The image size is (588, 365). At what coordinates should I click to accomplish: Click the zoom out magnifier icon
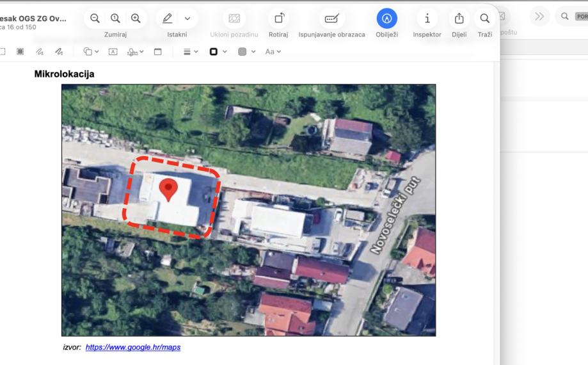[95, 19]
